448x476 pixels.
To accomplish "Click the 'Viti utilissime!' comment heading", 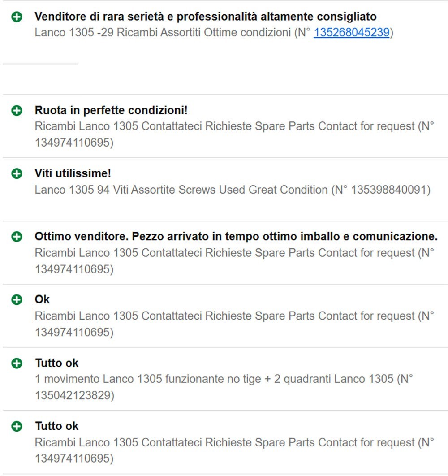I will 73,173.
